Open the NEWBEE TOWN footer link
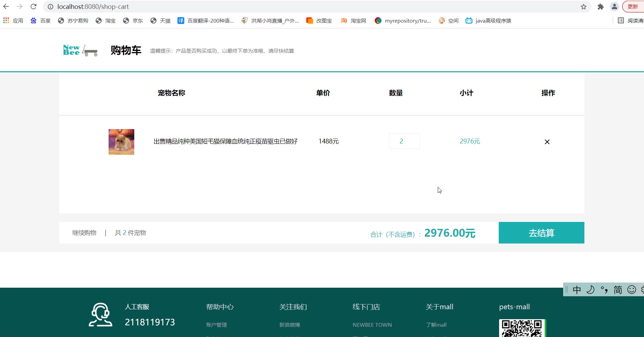 tap(372, 325)
